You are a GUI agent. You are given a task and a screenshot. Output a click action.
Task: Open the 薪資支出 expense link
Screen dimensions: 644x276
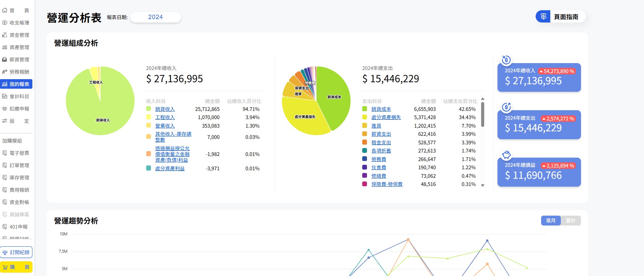tap(381, 134)
